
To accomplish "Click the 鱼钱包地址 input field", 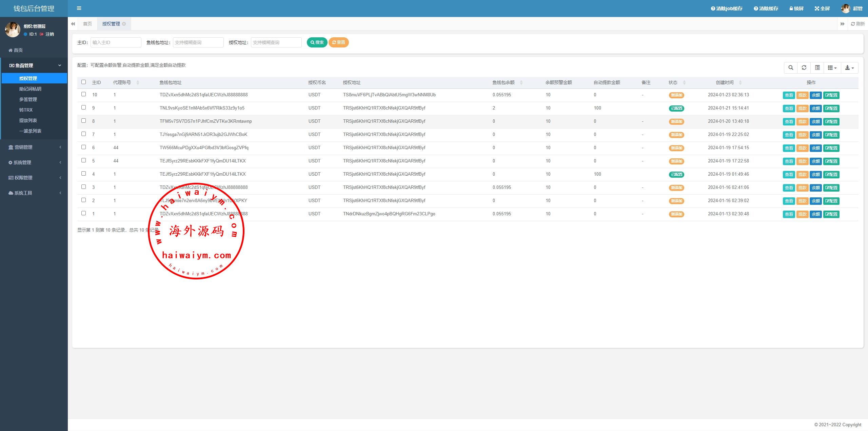I will (x=198, y=42).
